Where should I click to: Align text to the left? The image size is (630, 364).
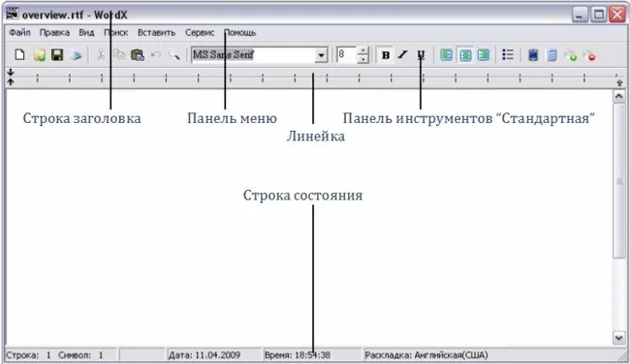446,54
